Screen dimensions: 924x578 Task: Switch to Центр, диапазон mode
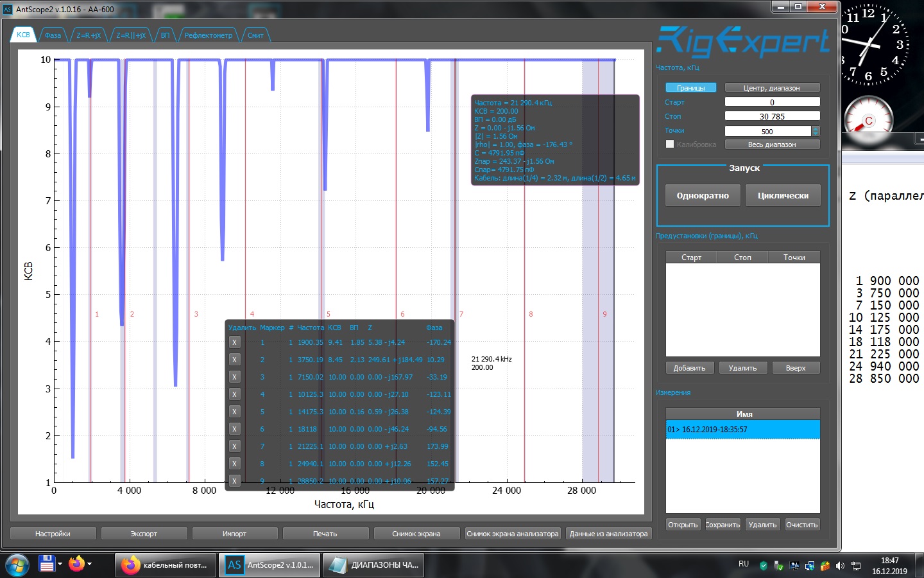[772, 88]
